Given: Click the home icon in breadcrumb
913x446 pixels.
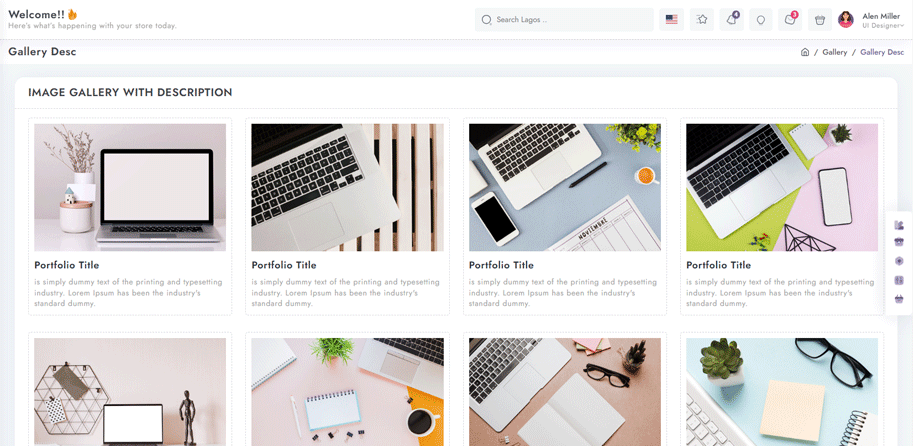Looking at the screenshot, I should click(x=805, y=52).
